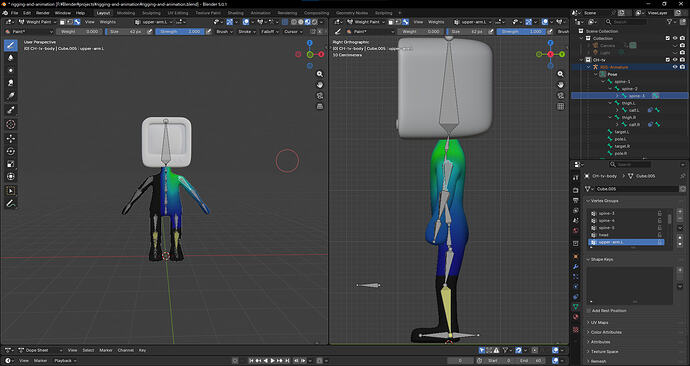
Task: Collapse the Shape Keys panel
Action: click(602, 260)
